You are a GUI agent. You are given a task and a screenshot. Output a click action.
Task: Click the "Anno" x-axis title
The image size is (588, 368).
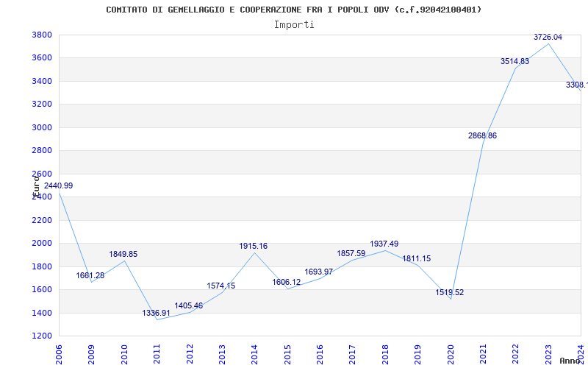pyautogui.click(x=571, y=361)
